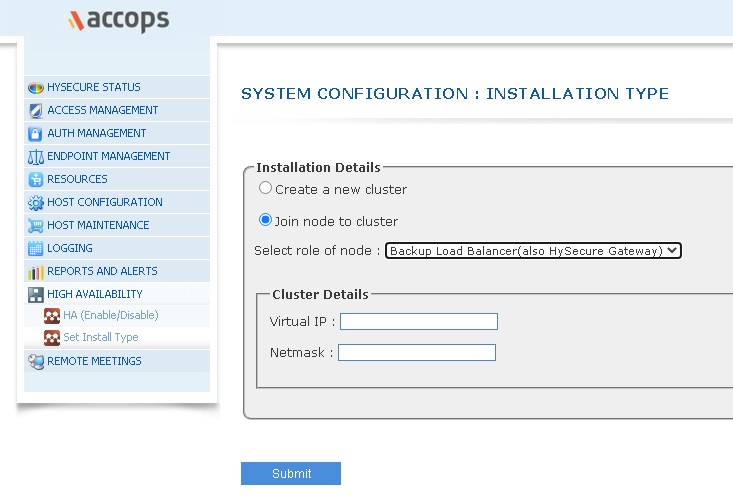The image size is (733, 495).
Task: Click the Create a new cluster label
Action: pos(341,189)
